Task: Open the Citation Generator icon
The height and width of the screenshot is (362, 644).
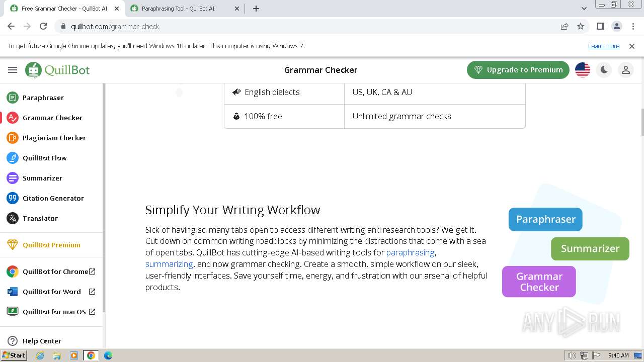Action: pyautogui.click(x=13, y=198)
